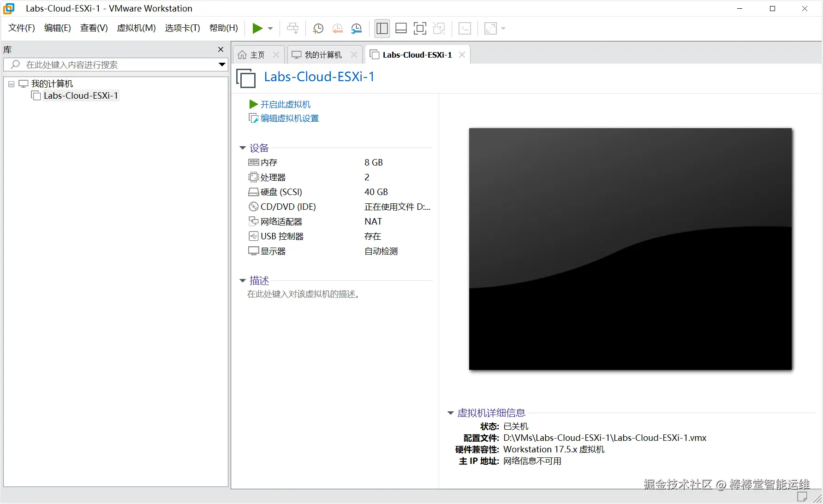Viewport: 823px width, 504px height.
Task: Open the power options dropdown arrow
Action: (x=270, y=29)
